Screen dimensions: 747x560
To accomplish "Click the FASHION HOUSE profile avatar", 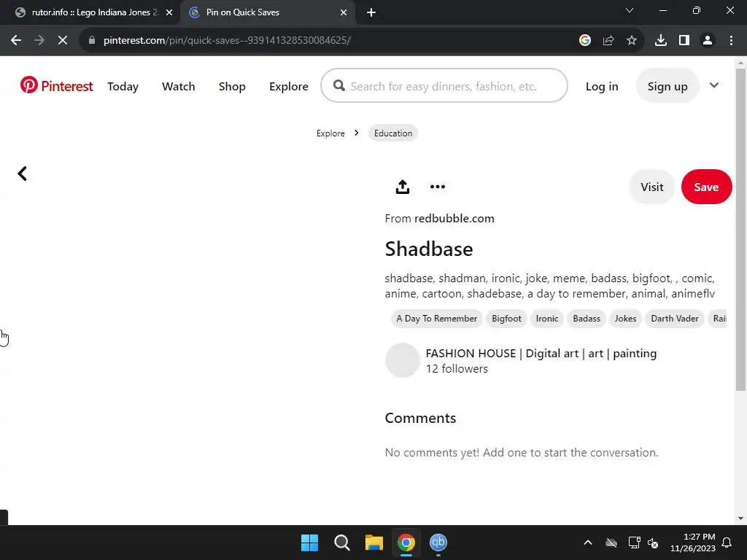I will pos(403,360).
